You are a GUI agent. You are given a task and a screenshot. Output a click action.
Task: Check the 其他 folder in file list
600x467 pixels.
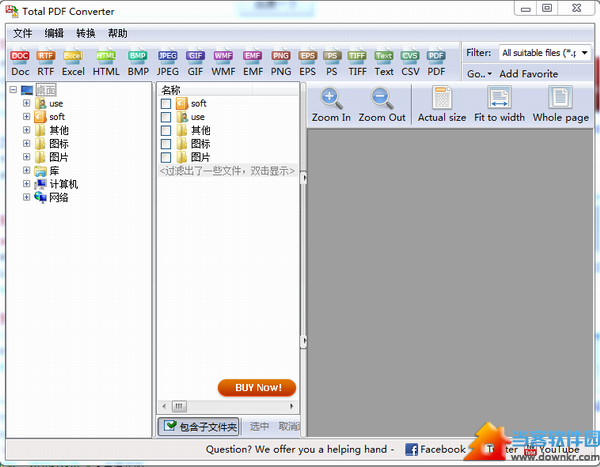tap(166, 131)
